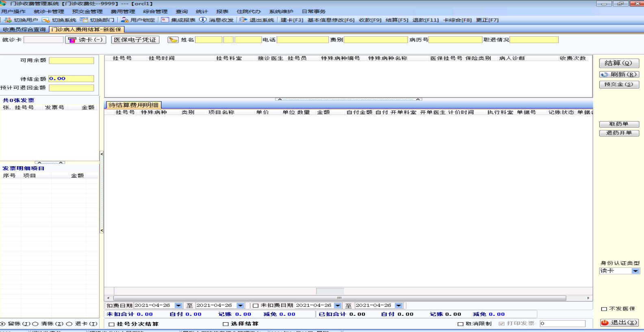This screenshot has height=332, width=644.
Task: Select the 门诊病人费用结算-新医保 tab
Action: coord(87,30)
